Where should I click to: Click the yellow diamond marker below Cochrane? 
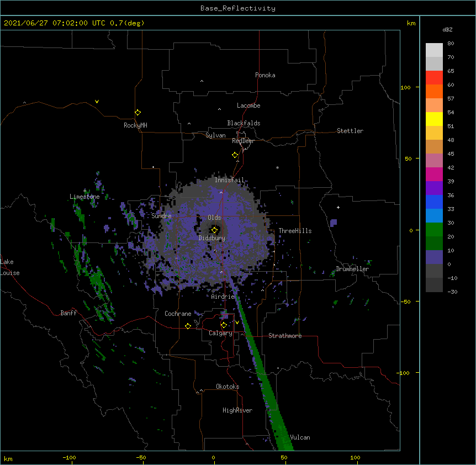point(188,326)
